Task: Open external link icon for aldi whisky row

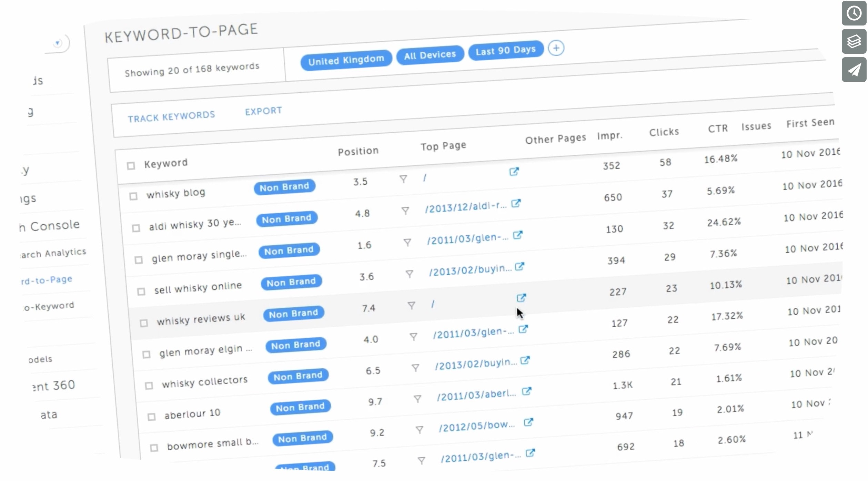Action: (x=516, y=203)
